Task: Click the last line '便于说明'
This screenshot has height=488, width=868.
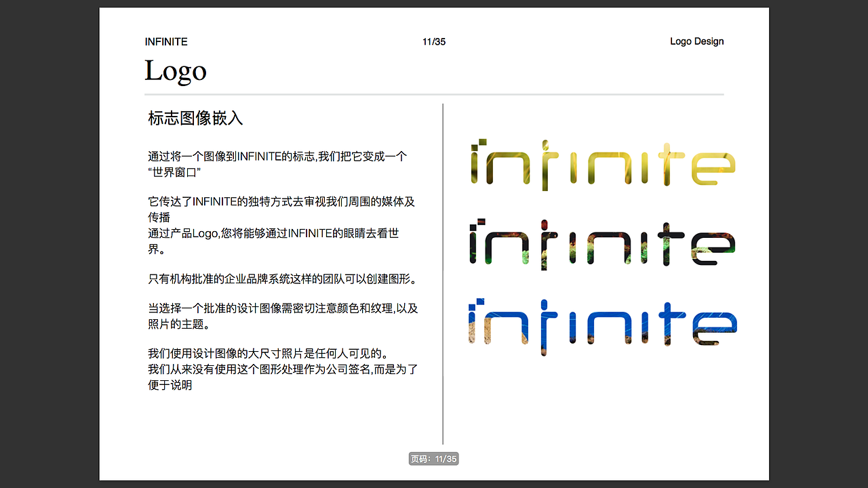Action: 170,385
